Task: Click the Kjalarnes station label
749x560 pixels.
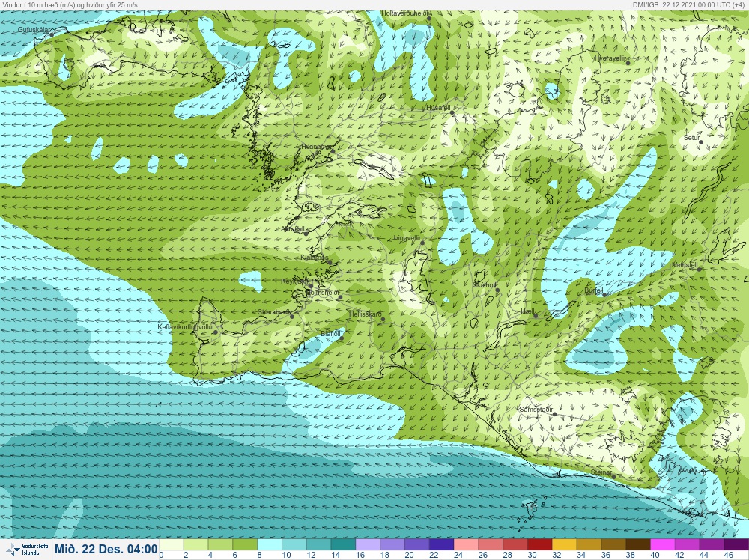Action: click(315, 258)
